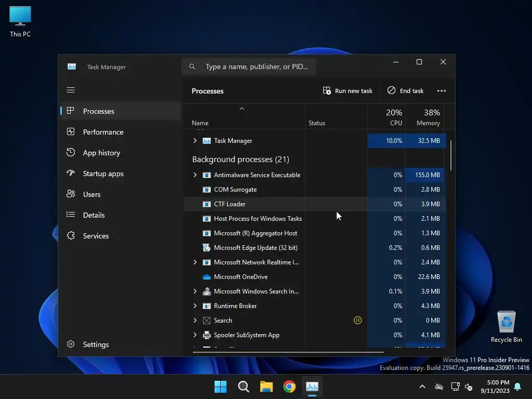532x399 pixels.
Task: Expand Antimalware Service Executable
Action: point(195,175)
